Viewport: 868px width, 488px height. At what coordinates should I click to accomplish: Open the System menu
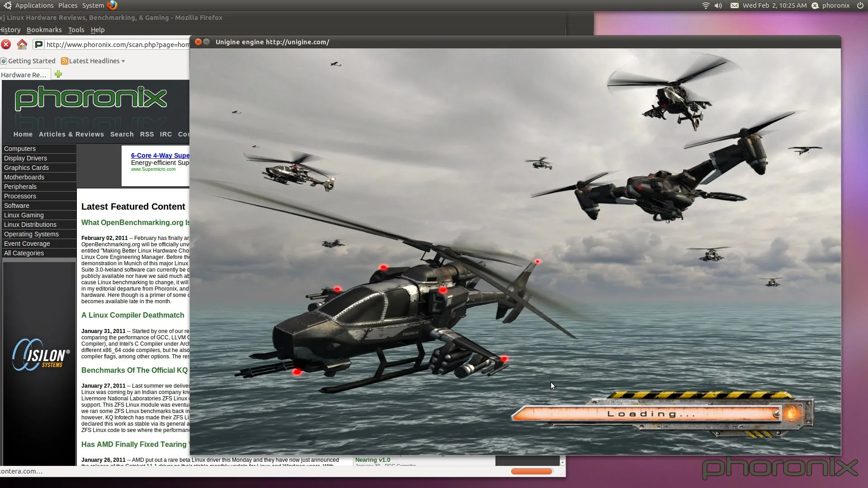coord(93,5)
